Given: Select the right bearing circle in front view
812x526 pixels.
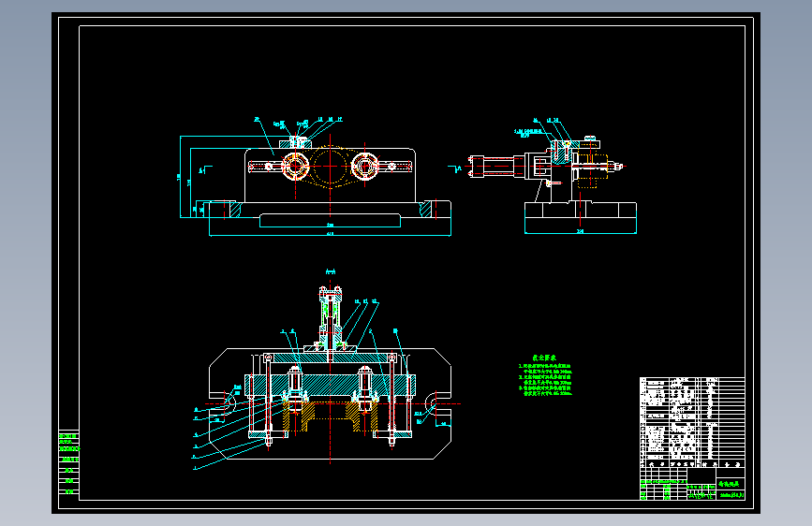Looking at the screenshot, I should point(364,167).
